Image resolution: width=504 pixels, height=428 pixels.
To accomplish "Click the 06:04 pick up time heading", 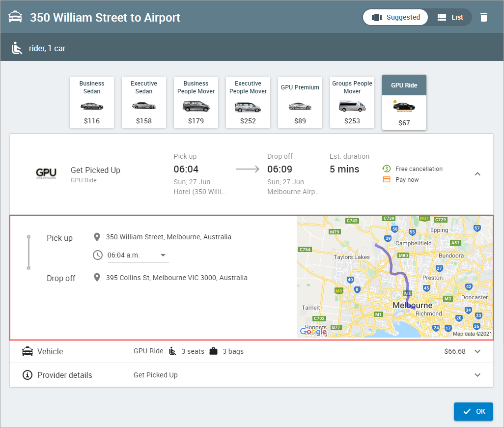I will pyautogui.click(x=186, y=169).
